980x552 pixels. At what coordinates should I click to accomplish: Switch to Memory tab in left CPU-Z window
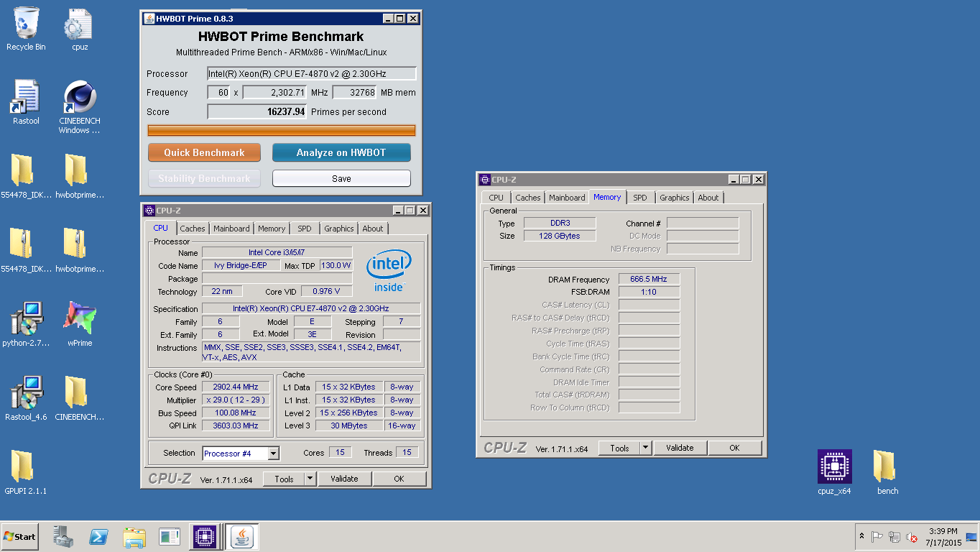tap(272, 229)
